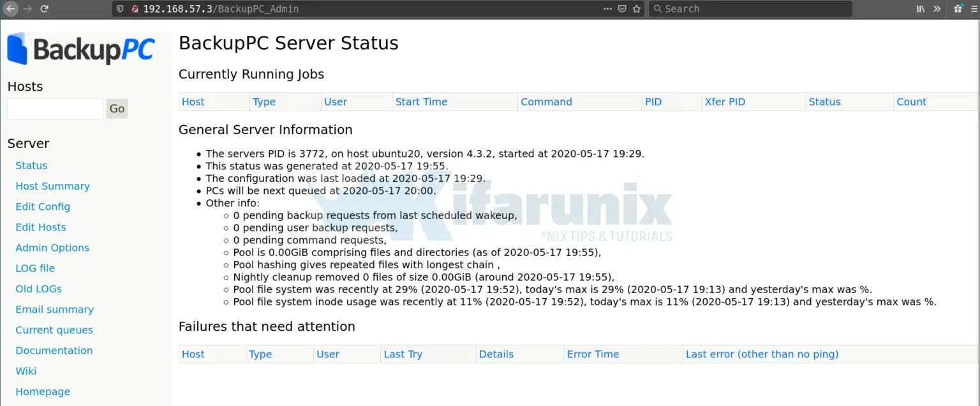Open the Firefox Library sidebar icon

(920, 8)
